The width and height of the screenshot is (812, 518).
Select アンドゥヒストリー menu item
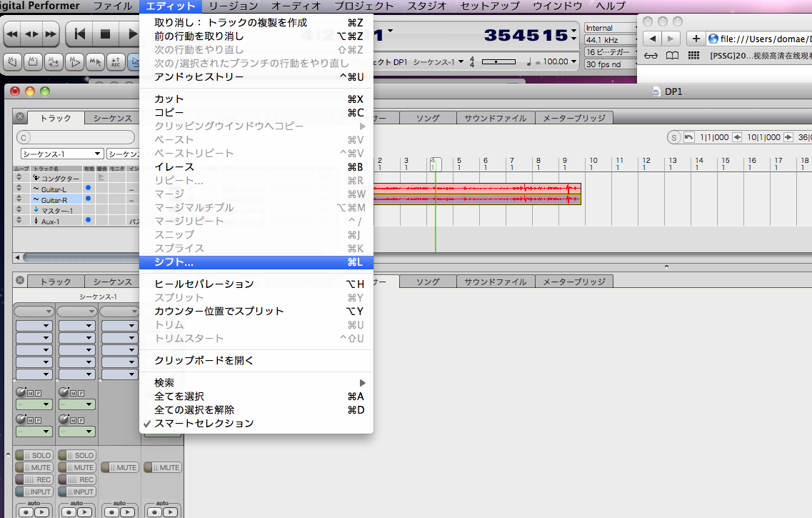(x=256, y=76)
